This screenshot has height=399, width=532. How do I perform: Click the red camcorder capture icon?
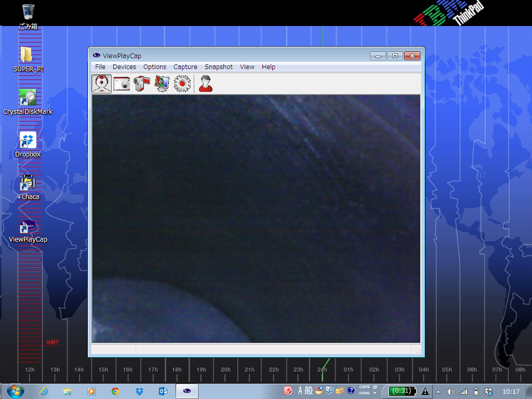[142, 84]
